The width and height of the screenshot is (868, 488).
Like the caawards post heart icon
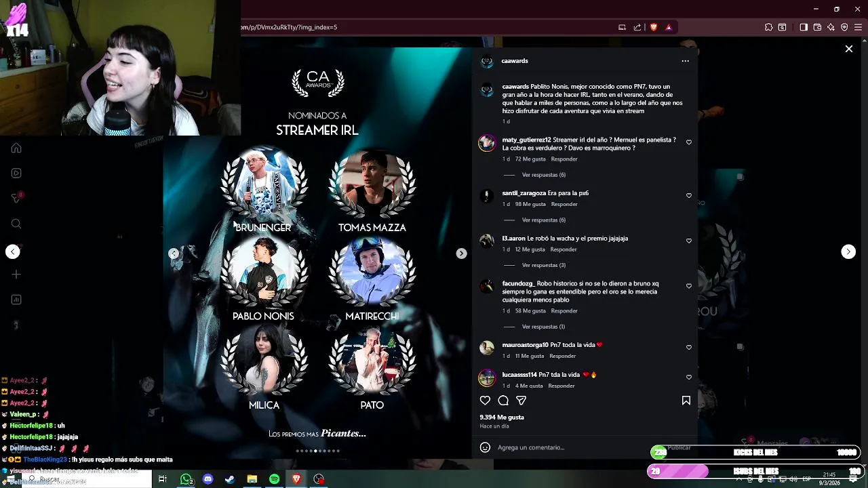coord(485,401)
